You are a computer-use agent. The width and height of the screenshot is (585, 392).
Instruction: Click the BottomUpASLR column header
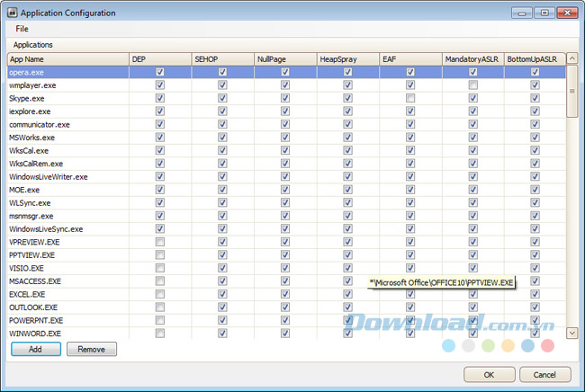pos(535,59)
